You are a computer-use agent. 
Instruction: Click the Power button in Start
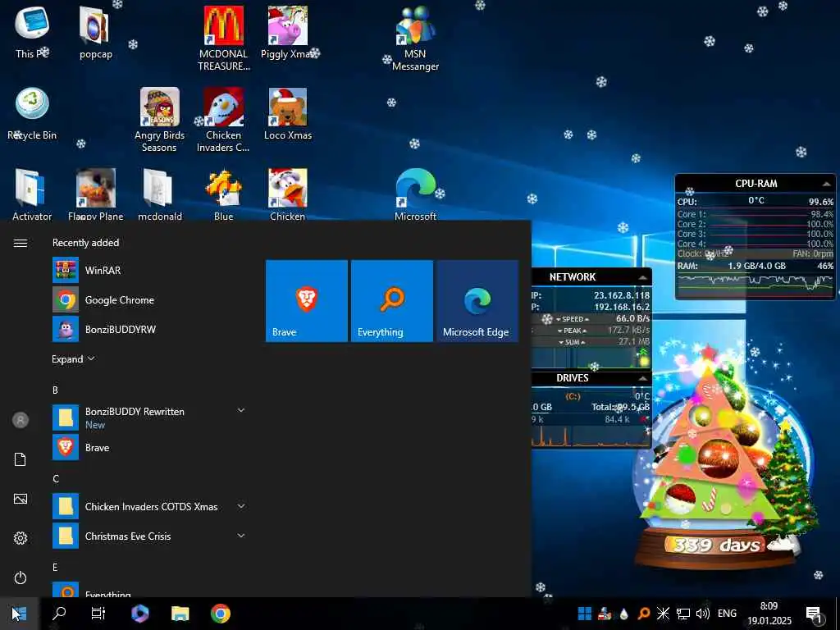(x=21, y=577)
